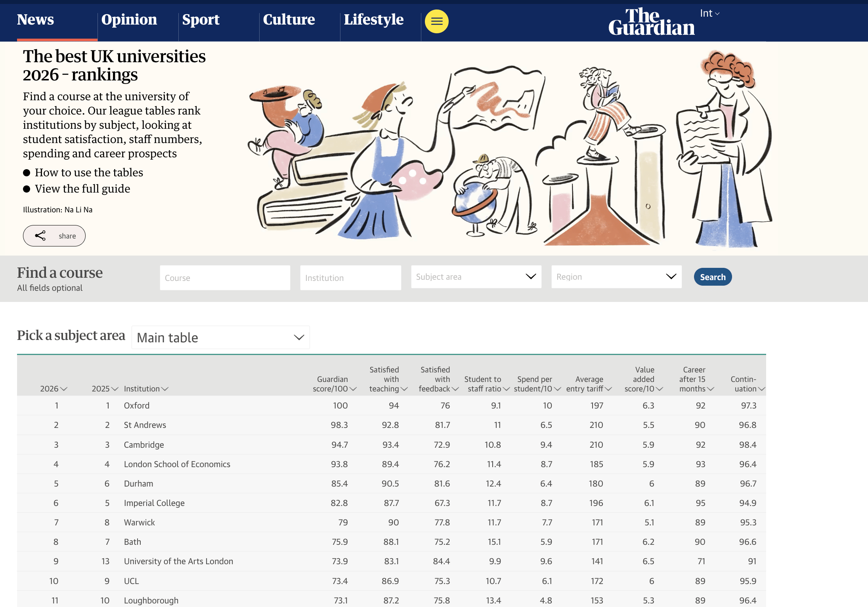Open the Subject area dropdown

[x=476, y=277]
